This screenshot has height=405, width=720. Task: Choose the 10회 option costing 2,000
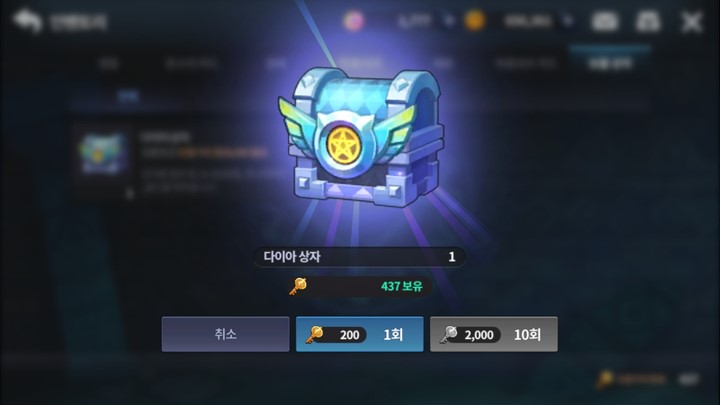(x=494, y=334)
